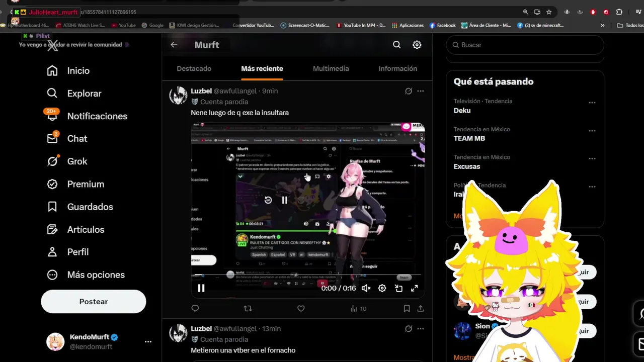Open the Aplicaciones bookmark

[408, 25]
